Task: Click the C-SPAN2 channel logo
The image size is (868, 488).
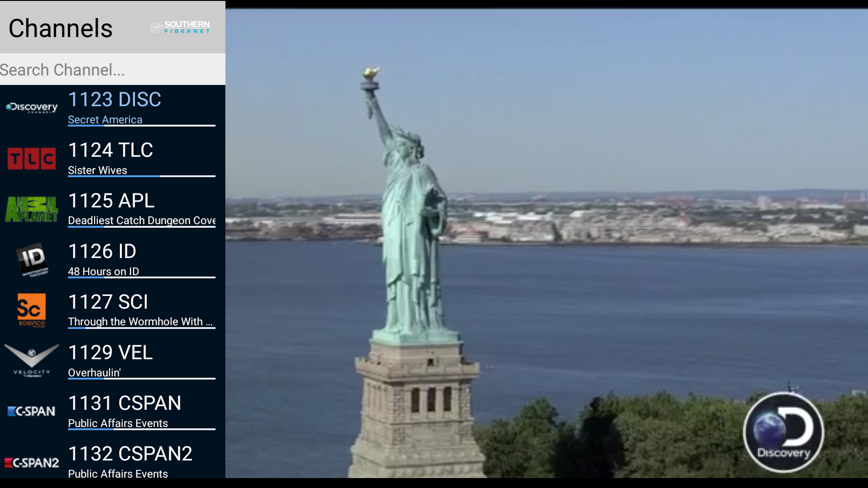Action: click(x=31, y=462)
